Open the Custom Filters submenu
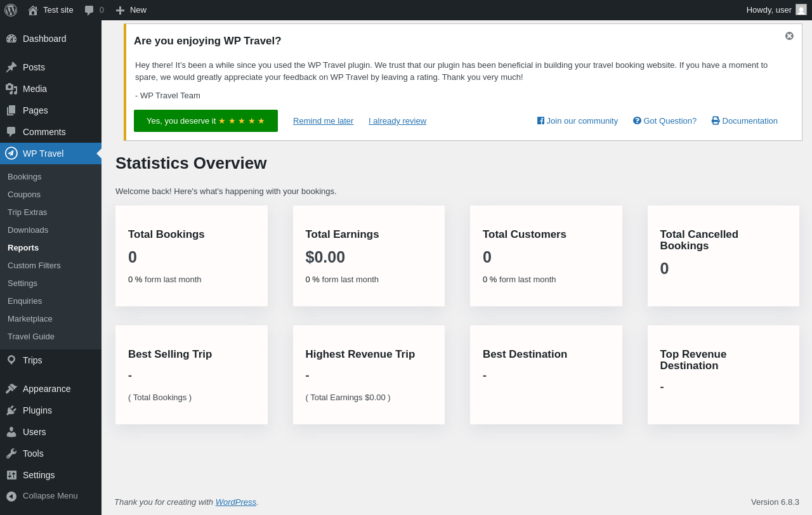This screenshot has width=812, height=515. tap(34, 265)
